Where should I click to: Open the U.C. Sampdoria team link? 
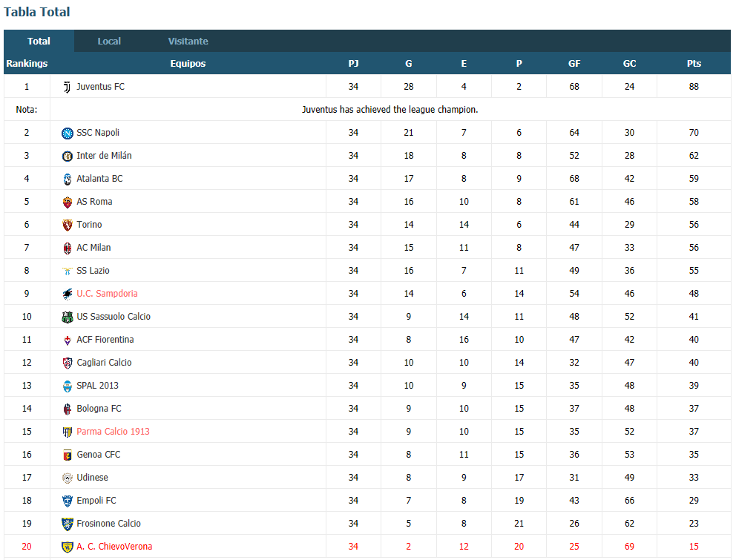(107, 294)
